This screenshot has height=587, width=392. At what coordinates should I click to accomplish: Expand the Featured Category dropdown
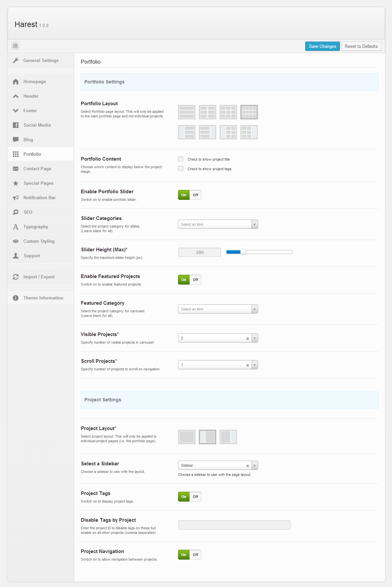tap(218, 309)
